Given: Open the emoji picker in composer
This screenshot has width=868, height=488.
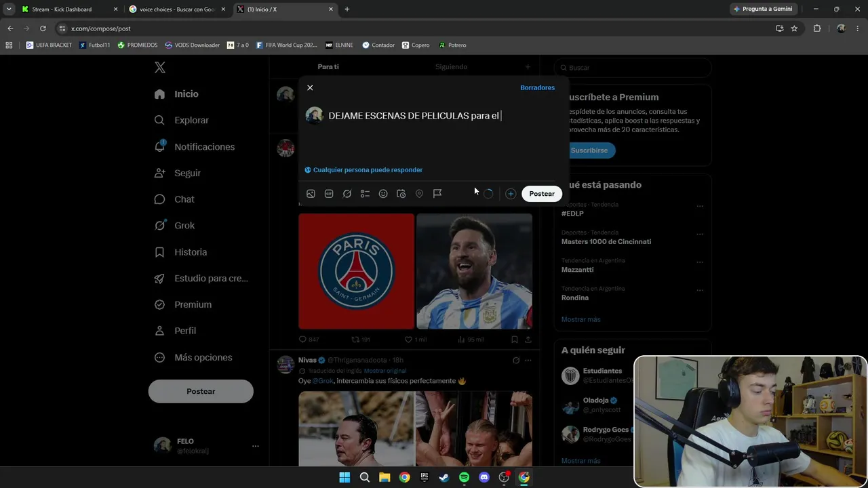Looking at the screenshot, I should (383, 194).
